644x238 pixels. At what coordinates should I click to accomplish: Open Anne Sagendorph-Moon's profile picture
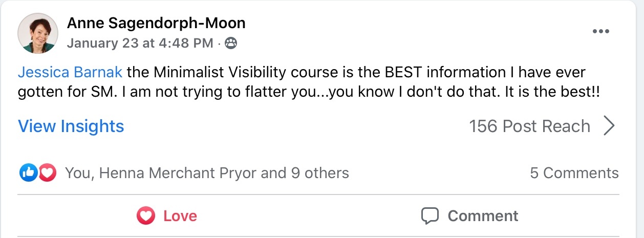pyautogui.click(x=37, y=33)
